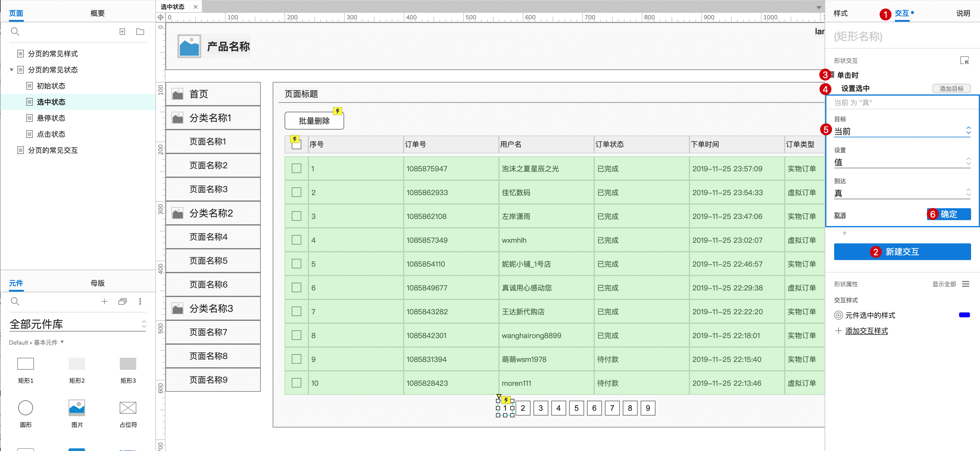Open the 设置 dropdown showing 值
This screenshot has height=451, width=980.
tap(902, 162)
